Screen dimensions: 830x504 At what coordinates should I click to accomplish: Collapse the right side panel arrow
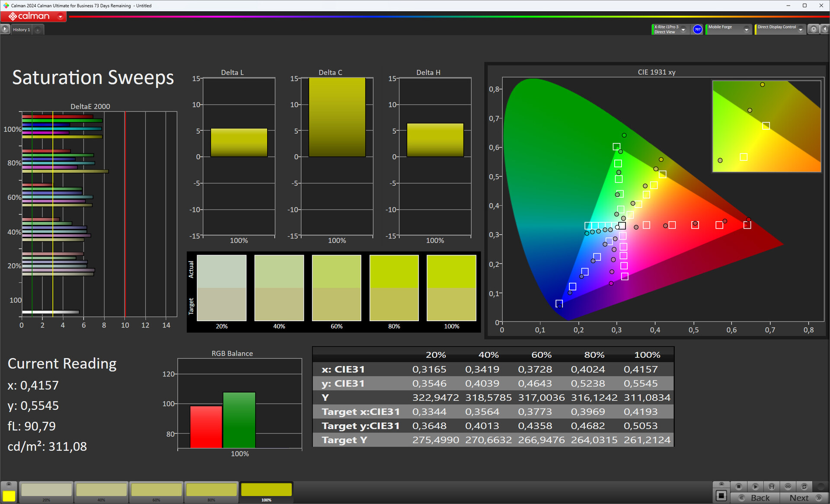coord(825,29)
